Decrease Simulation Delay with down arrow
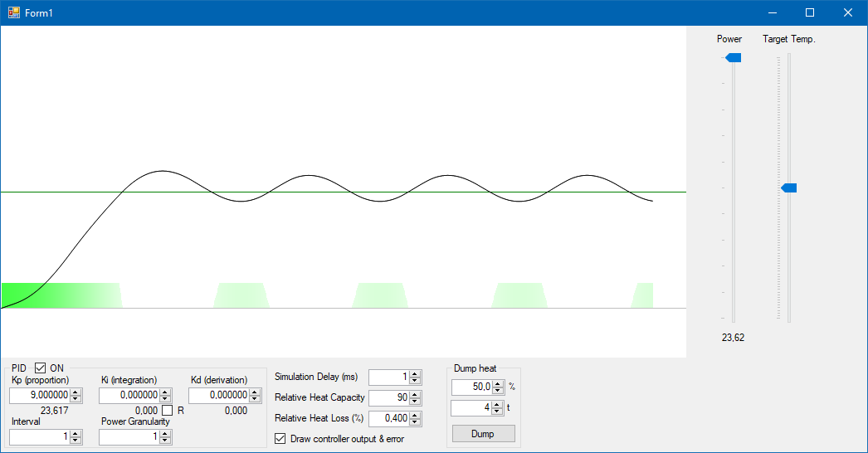The width and height of the screenshot is (868, 453). [415, 381]
